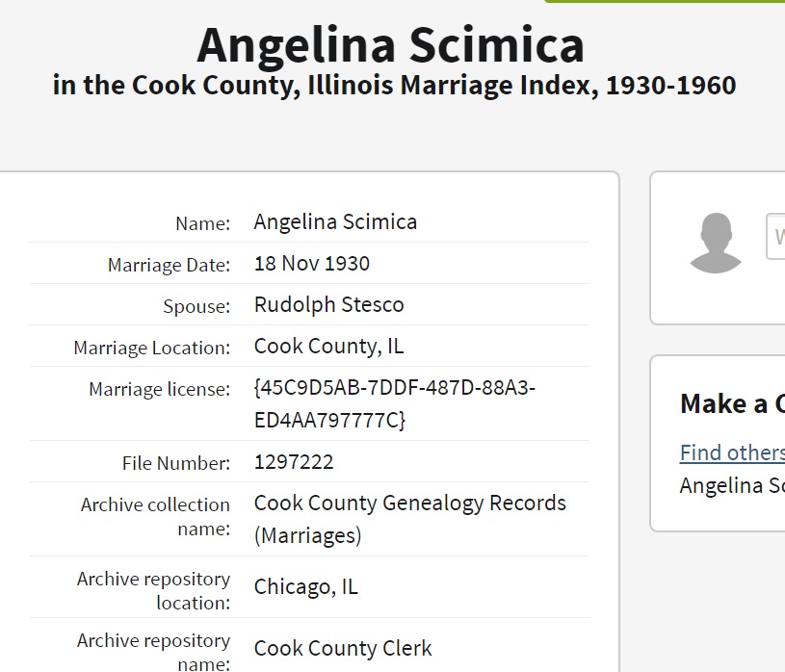The width and height of the screenshot is (785, 672).
Task: Click the gray person silhouette avatar
Action: (x=716, y=243)
